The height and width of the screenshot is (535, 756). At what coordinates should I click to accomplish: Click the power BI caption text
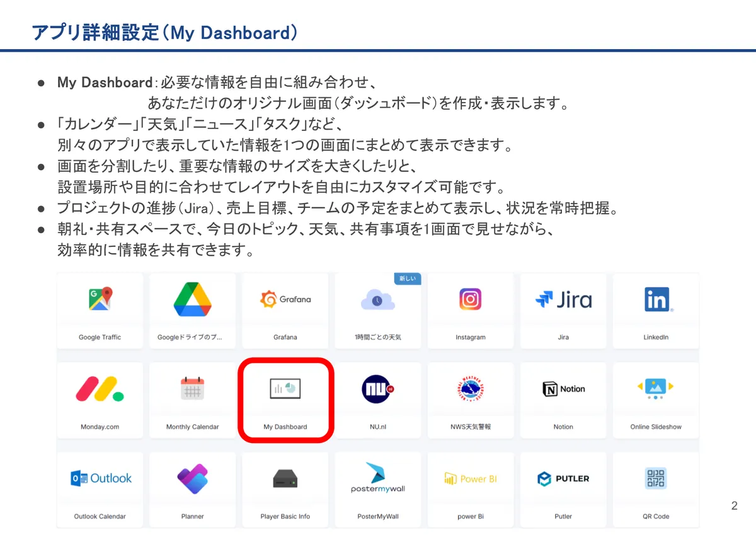point(471,516)
